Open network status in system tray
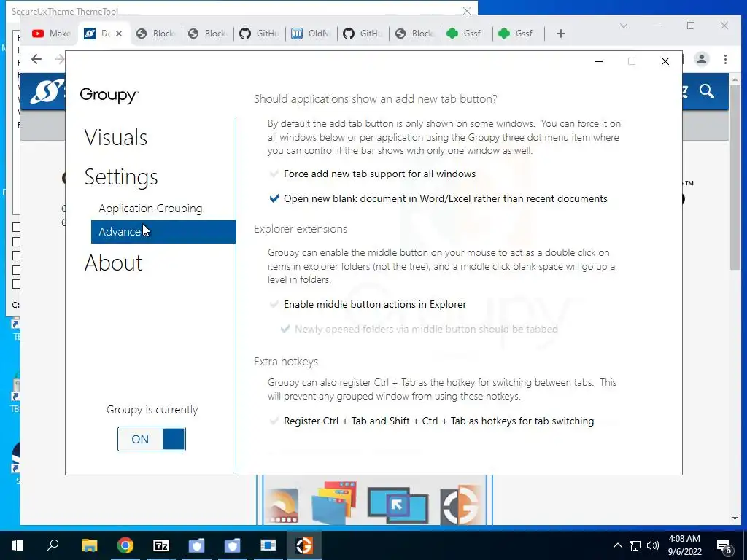747x560 pixels. (x=635, y=545)
